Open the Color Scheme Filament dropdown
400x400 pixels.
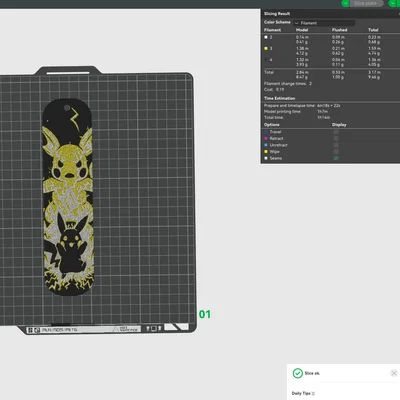coord(324,23)
